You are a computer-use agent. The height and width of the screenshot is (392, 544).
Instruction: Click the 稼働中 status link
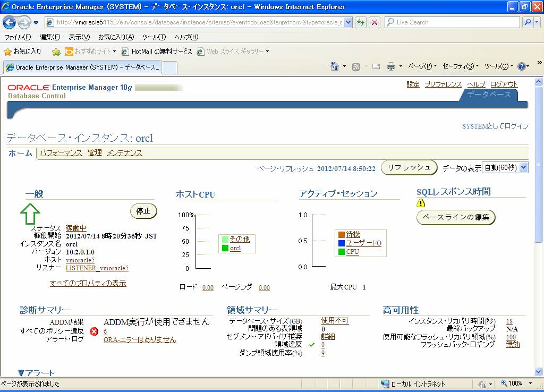tap(76, 228)
